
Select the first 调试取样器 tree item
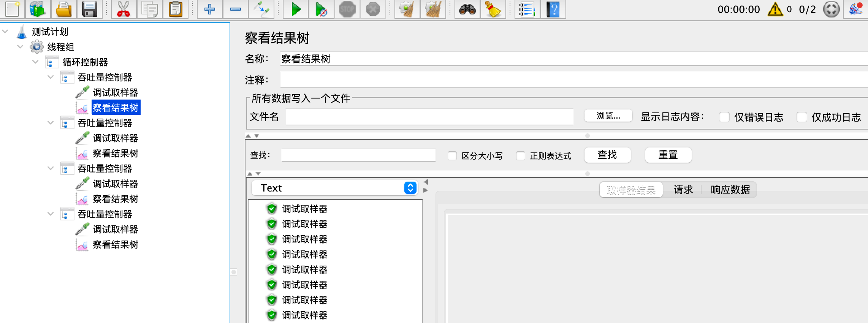[x=116, y=92]
